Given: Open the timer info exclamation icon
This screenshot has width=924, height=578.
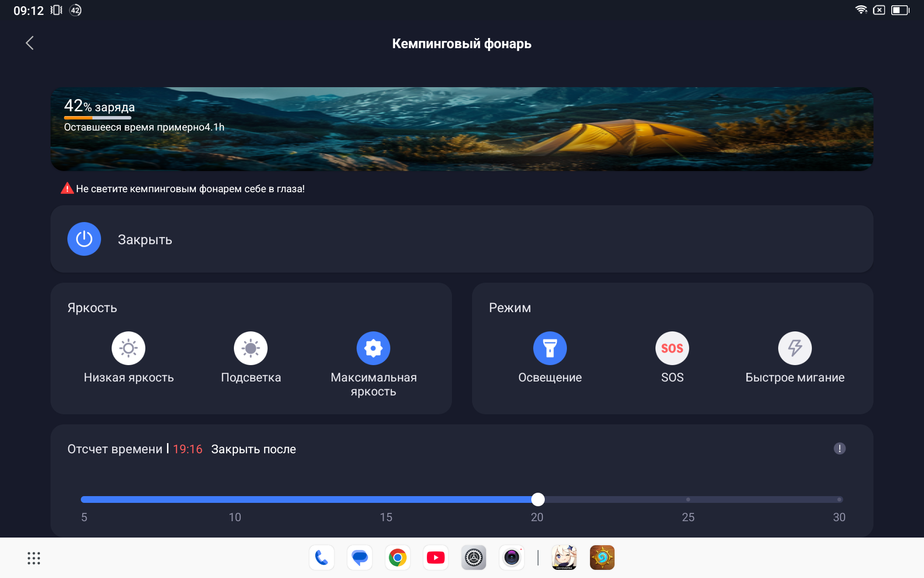Looking at the screenshot, I should coord(840,449).
